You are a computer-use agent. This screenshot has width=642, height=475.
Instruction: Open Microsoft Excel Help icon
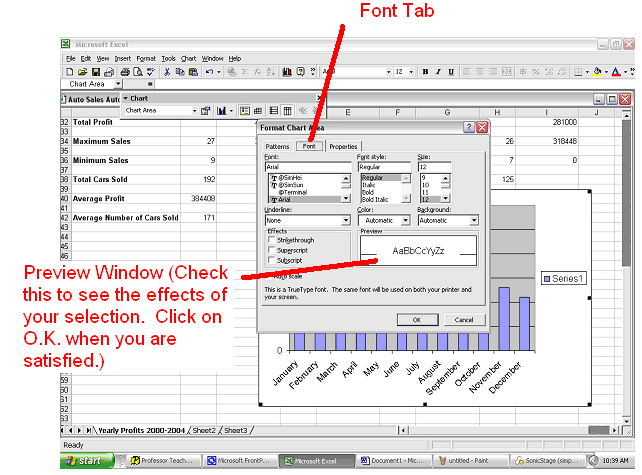[x=301, y=72]
